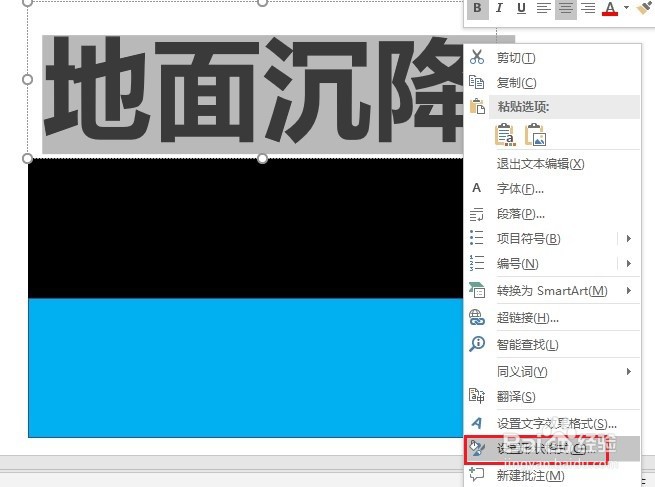
Task: Toggle Bold in the mini toolbar
Action: point(477,8)
